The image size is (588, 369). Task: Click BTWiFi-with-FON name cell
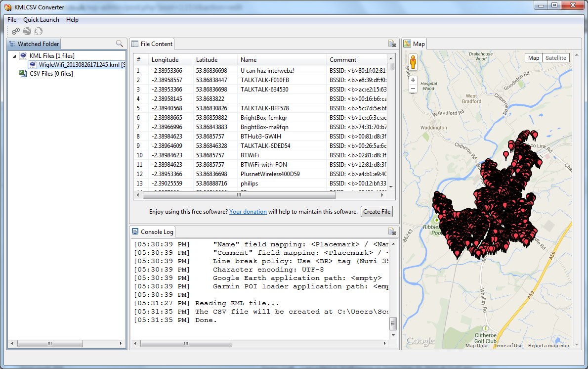[x=282, y=164]
